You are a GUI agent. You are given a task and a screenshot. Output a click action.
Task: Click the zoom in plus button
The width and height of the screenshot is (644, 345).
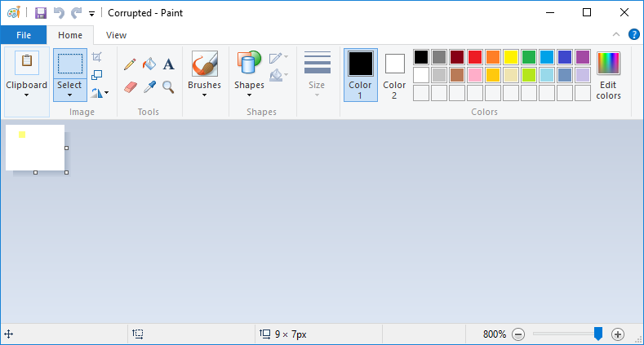[618, 334]
